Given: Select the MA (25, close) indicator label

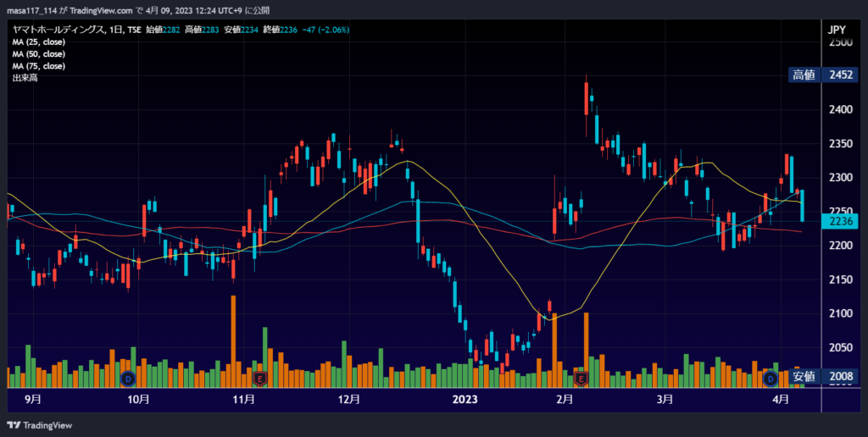Looking at the screenshot, I should 39,42.
